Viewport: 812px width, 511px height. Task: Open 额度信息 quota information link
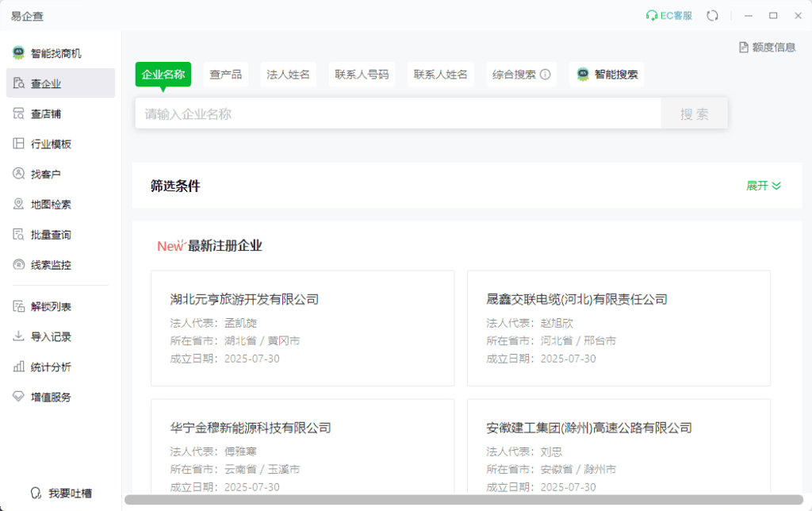click(767, 47)
